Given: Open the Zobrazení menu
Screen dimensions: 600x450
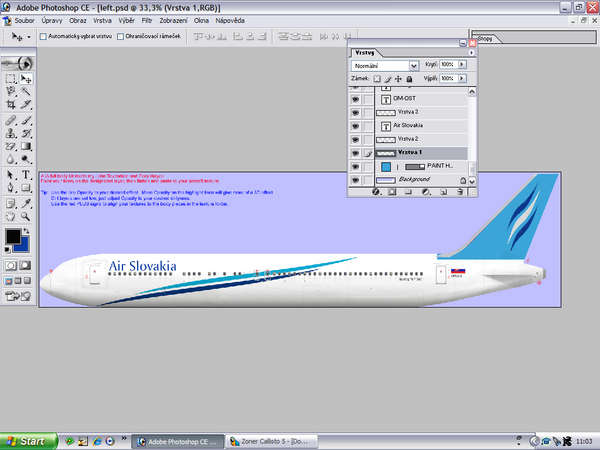Looking at the screenshot, I should point(173,21).
